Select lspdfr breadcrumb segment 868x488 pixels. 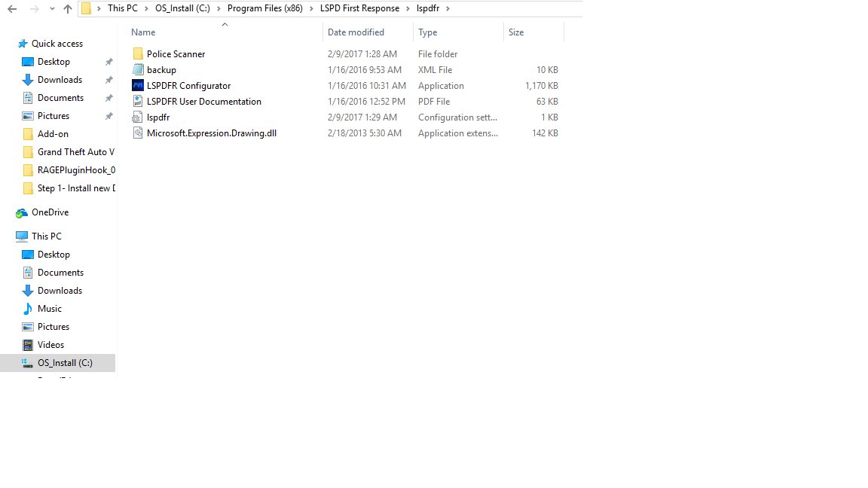point(427,8)
